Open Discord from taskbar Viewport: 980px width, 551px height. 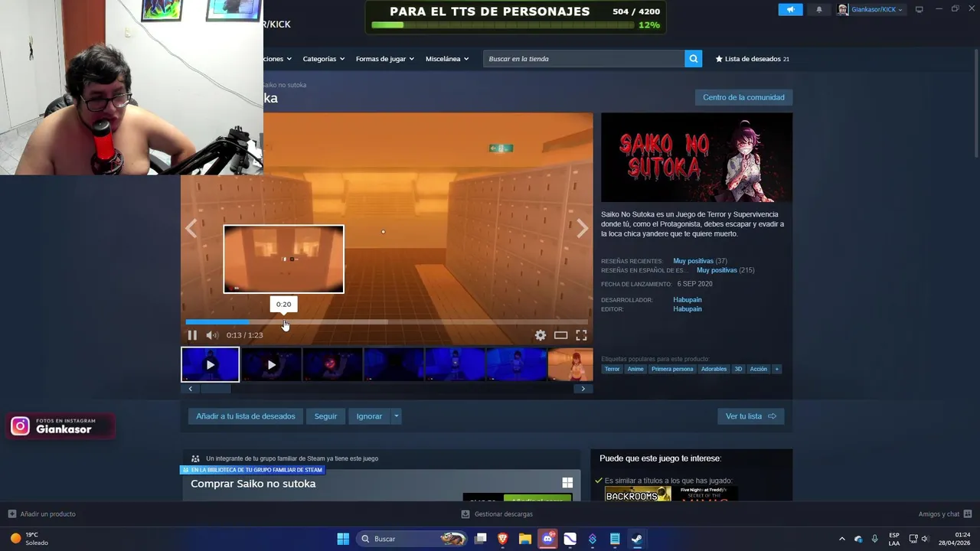(547, 539)
